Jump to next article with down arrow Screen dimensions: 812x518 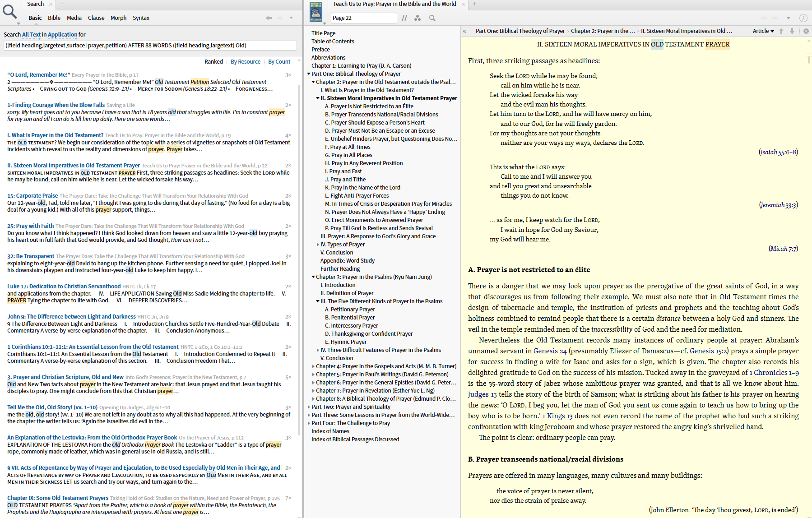point(792,31)
